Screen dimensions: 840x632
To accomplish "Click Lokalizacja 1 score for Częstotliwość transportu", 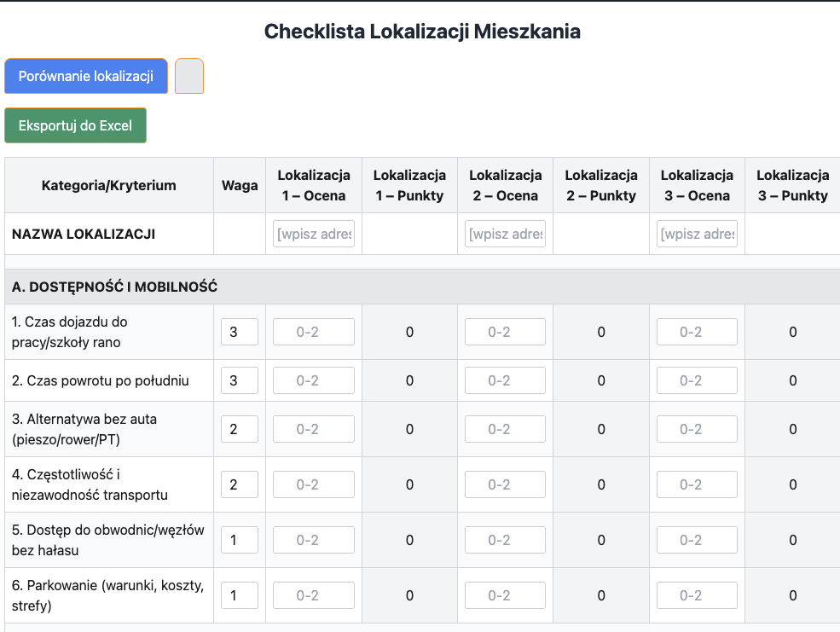I will 314,484.
